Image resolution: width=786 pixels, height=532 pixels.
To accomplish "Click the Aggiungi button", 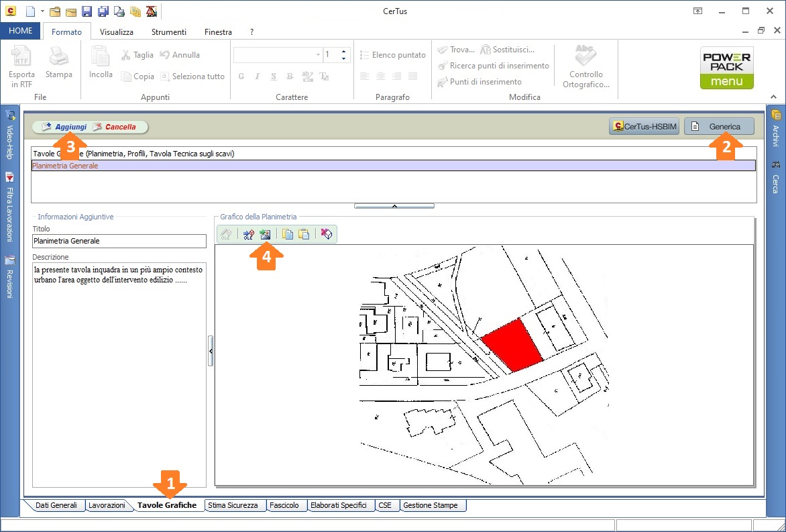I will point(64,127).
